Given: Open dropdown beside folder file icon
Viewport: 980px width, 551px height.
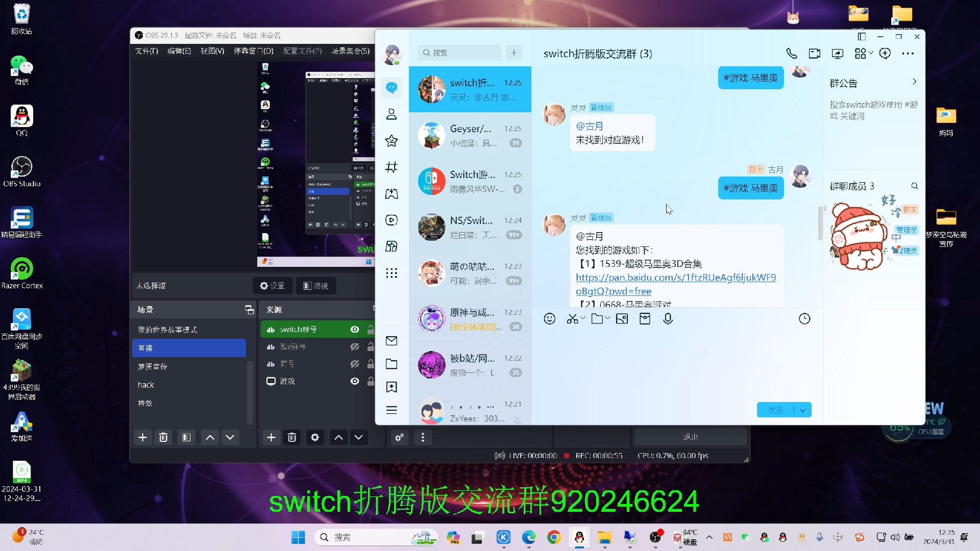Looking at the screenshot, I should 607,318.
